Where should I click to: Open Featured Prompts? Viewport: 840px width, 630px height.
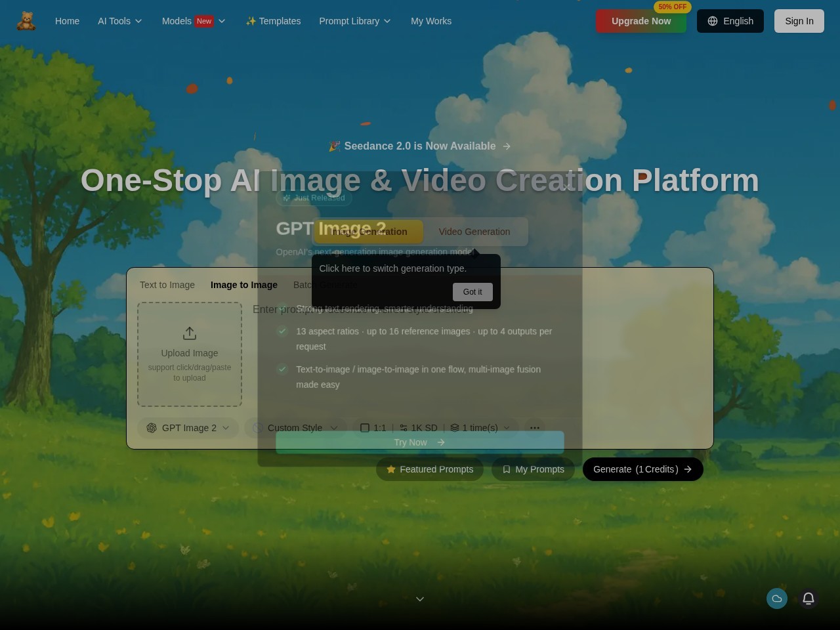click(430, 469)
